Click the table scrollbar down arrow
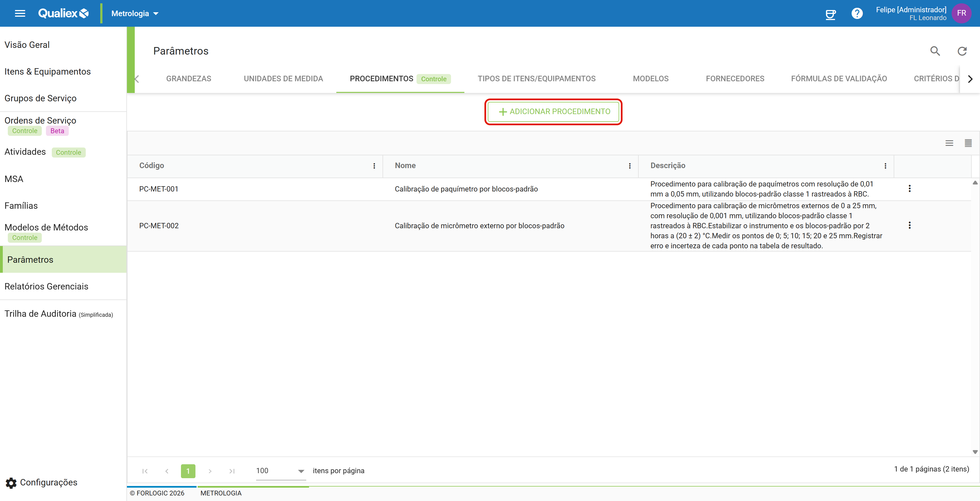 [x=975, y=452]
